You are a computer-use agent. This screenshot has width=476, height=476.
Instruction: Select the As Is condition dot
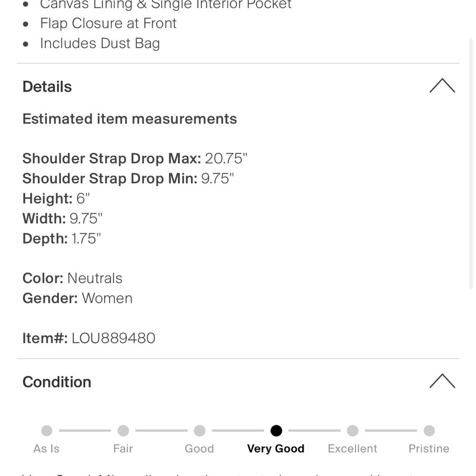pos(47,431)
